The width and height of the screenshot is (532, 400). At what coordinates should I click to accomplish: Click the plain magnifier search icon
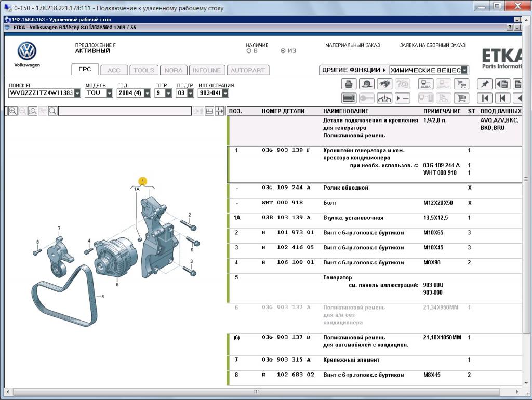point(52,111)
